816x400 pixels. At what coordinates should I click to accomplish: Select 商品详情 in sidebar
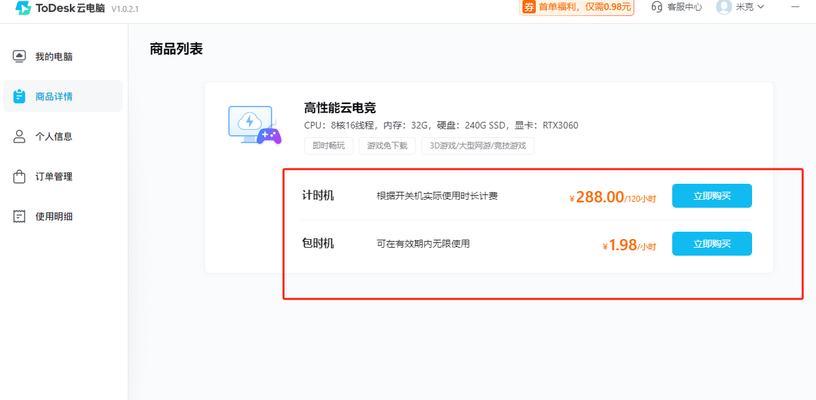tap(63, 96)
